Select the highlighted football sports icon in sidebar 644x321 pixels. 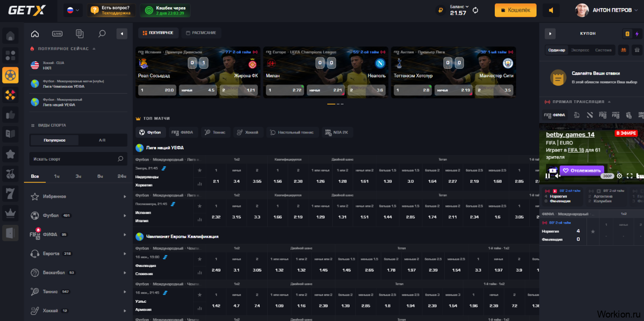[x=10, y=75]
